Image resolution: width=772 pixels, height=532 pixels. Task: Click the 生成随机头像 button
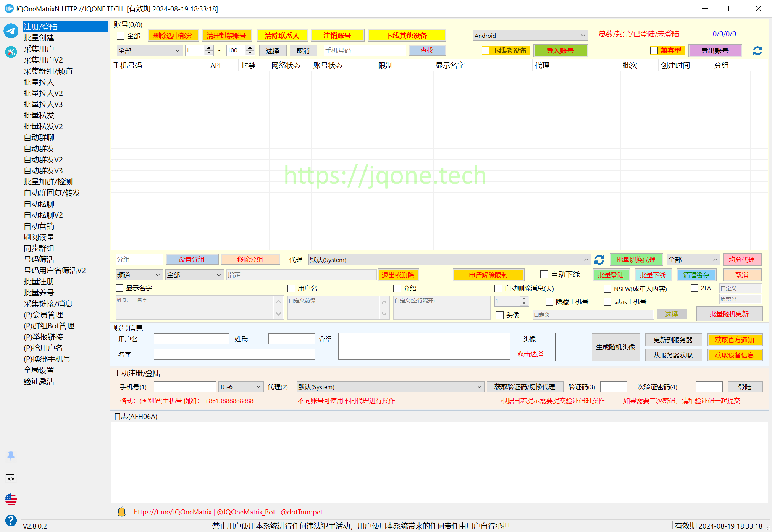point(615,347)
